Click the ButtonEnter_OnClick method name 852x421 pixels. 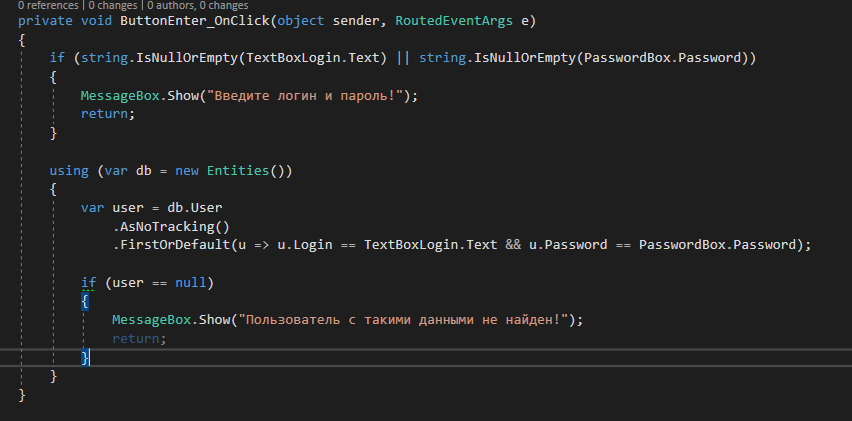[x=195, y=21]
